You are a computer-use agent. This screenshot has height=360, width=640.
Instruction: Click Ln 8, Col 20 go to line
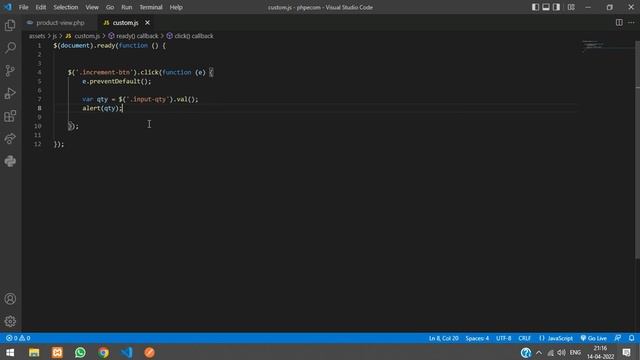[x=444, y=338]
